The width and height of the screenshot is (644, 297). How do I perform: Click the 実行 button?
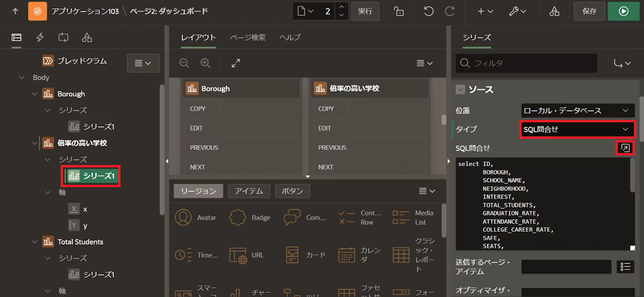coord(365,11)
